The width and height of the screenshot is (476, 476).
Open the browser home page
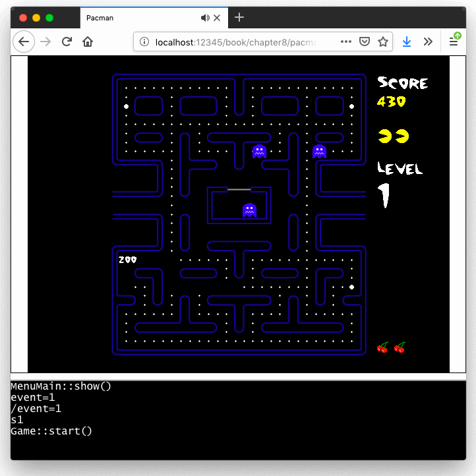click(88, 42)
